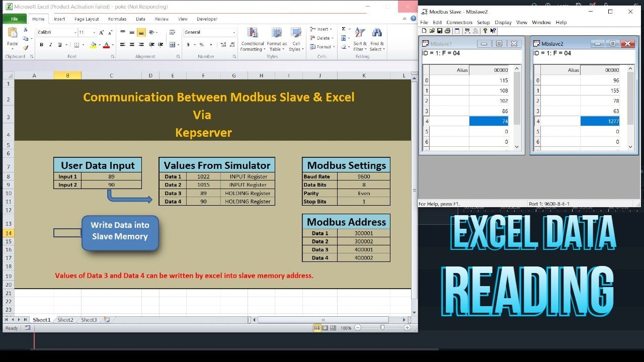Open Setup menu in Modbus Slave
Image resolution: width=644 pixels, height=362 pixels.
[484, 23]
